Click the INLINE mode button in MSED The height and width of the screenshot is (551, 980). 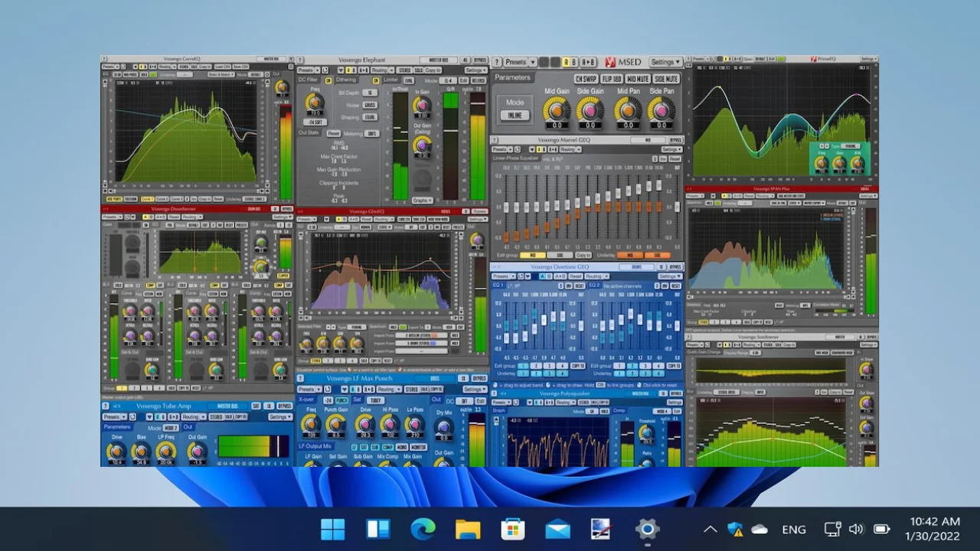pyautogui.click(x=514, y=115)
